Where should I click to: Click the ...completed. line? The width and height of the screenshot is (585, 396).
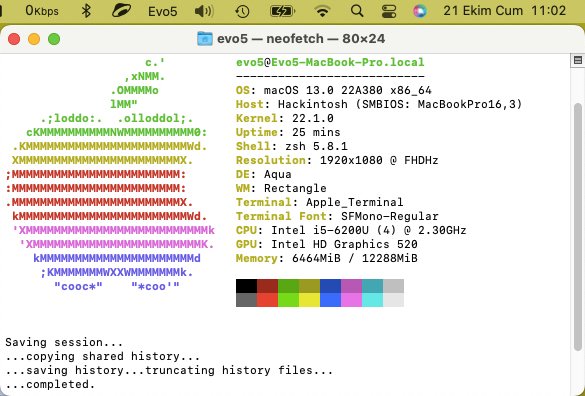point(50,384)
